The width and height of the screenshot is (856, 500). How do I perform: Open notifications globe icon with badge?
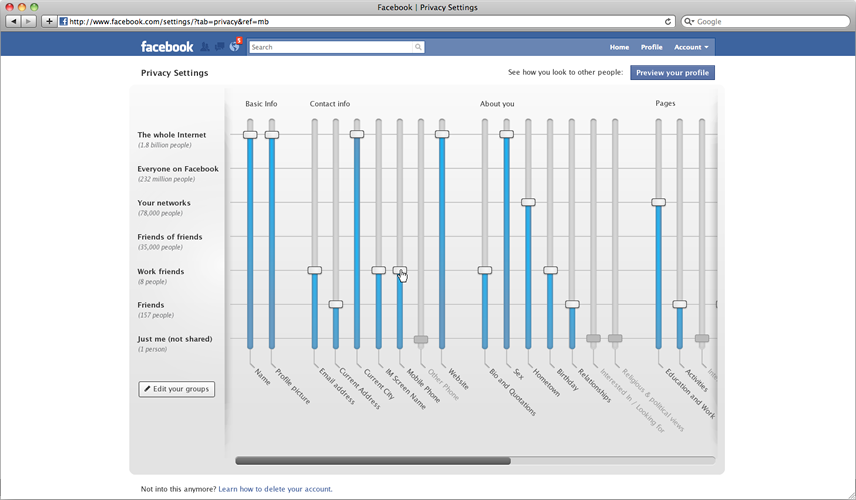(235, 46)
